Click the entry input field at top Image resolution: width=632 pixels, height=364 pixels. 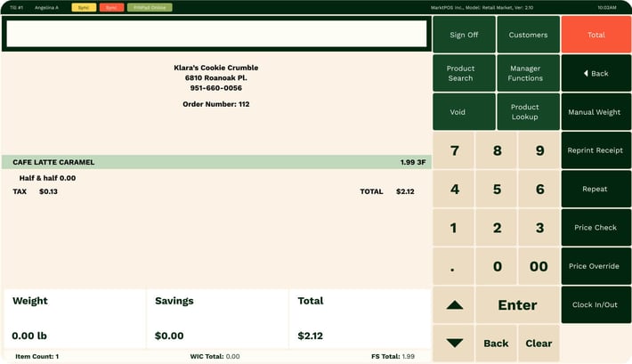pos(216,34)
